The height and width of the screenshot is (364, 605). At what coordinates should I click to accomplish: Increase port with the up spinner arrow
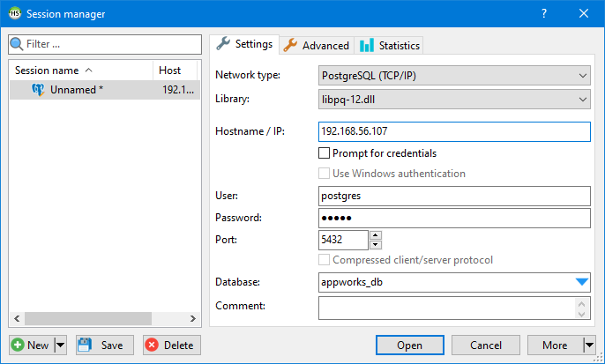pos(376,235)
